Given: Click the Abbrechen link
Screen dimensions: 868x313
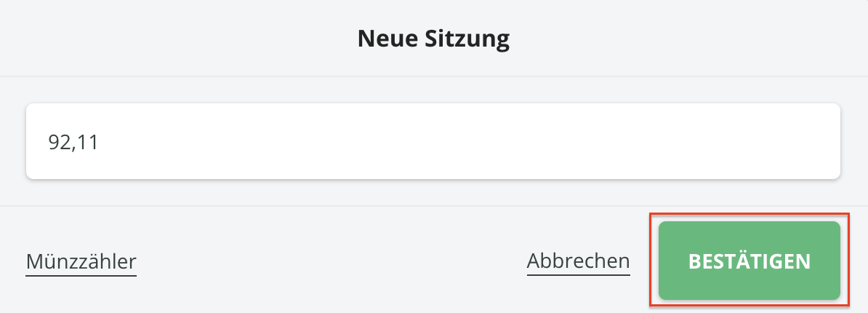Looking at the screenshot, I should tap(578, 261).
